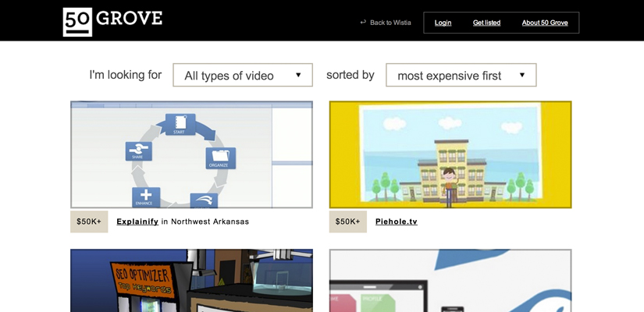The image size is (644, 312).
Task: Open the most expensive first sort dropdown
Action: tap(461, 75)
